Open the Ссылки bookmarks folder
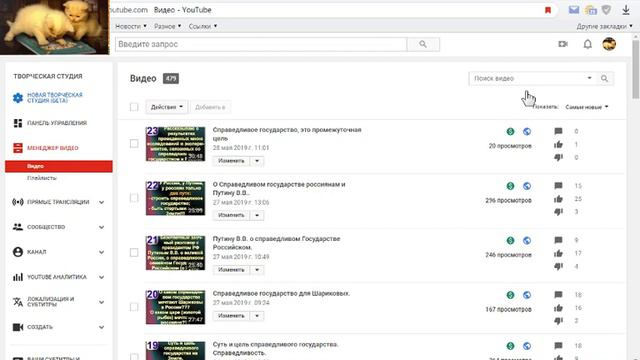The image size is (640, 360). pyautogui.click(x=202, y=26)
